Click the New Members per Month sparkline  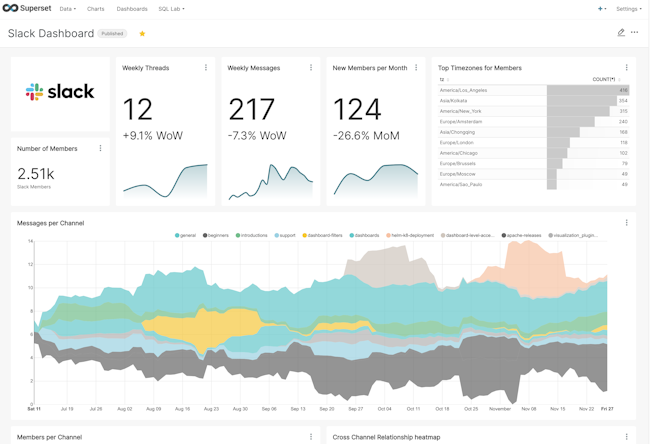click(x=376, y=180)
